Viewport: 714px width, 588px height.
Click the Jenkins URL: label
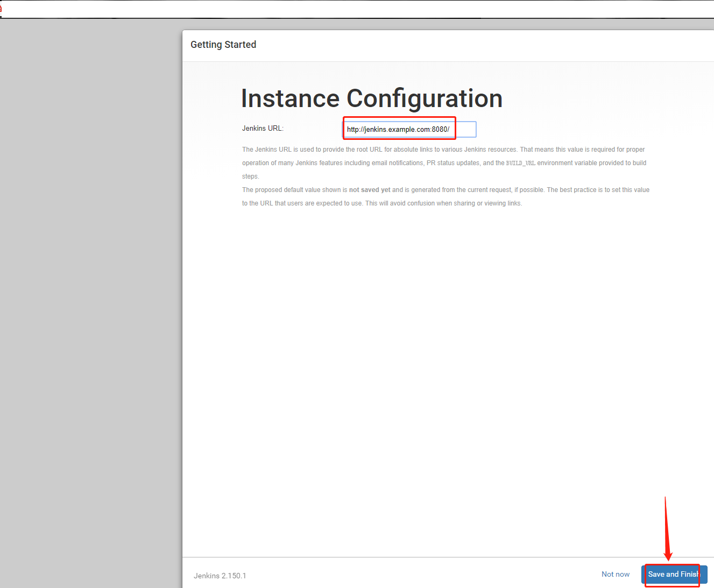click(x=263, y=128)
